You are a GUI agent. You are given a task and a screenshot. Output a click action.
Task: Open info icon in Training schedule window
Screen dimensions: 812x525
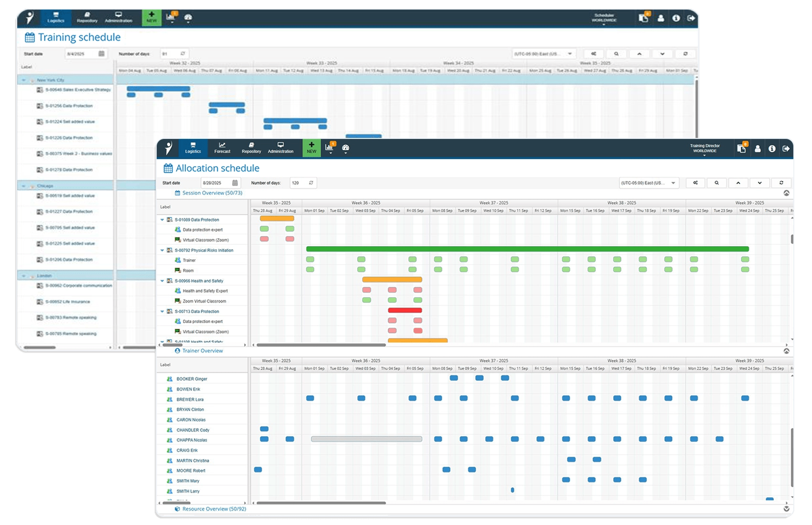pyautogui.click(x=676, y=18)
